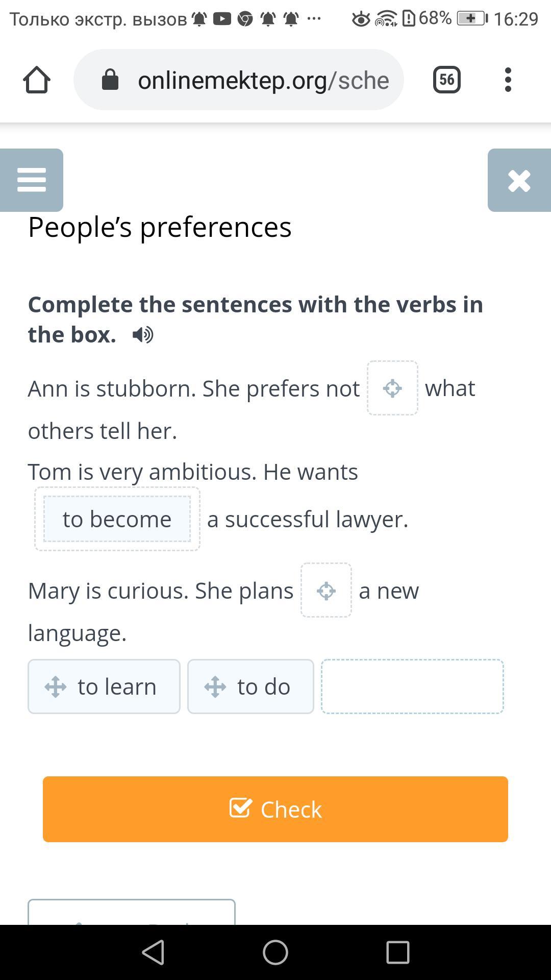Tap the browser home icon

pos(37,80)
